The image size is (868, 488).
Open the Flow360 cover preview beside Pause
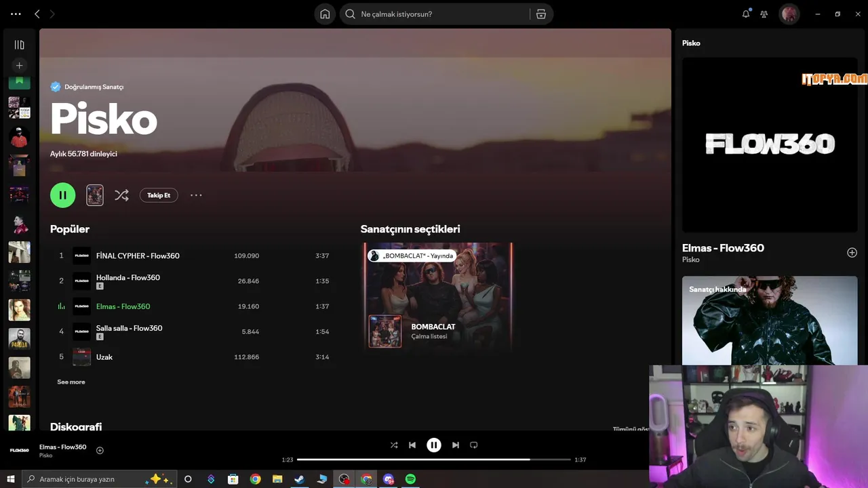[95, 195]
